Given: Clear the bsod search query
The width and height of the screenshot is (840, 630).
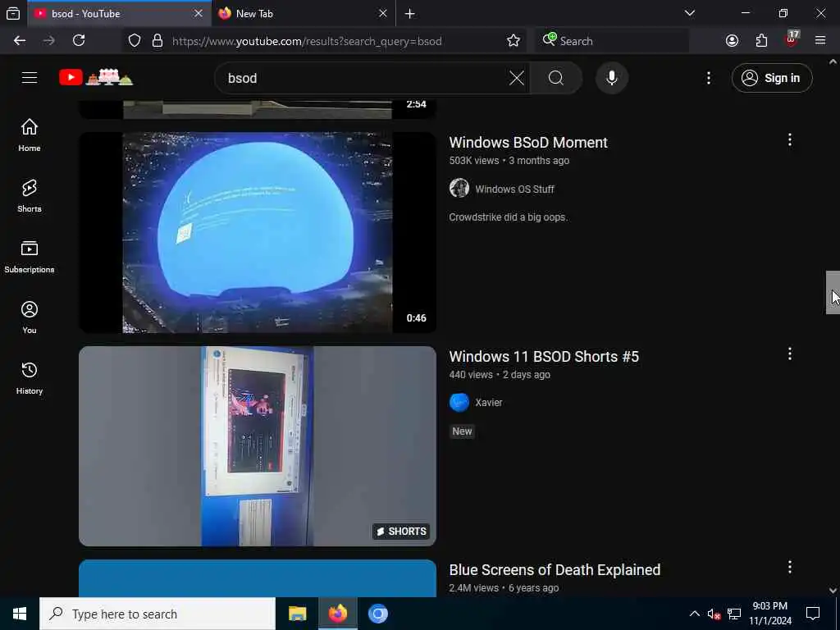Looking at the screenshot, I should (x=517, y=78).
